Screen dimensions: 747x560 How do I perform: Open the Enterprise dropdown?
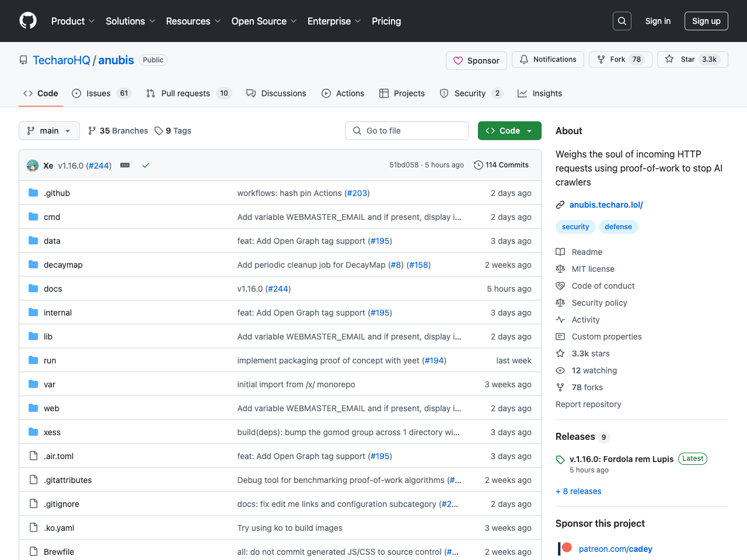[x=334, y=21]
